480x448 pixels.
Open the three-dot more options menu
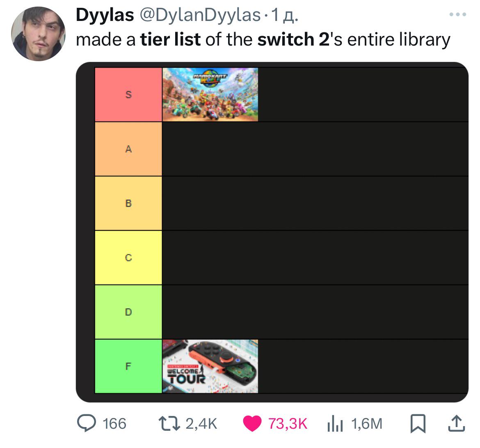tap(458, 14)
